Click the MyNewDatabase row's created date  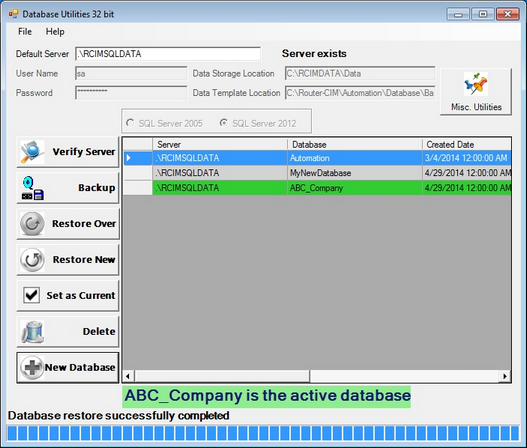(x=467, y=173)
